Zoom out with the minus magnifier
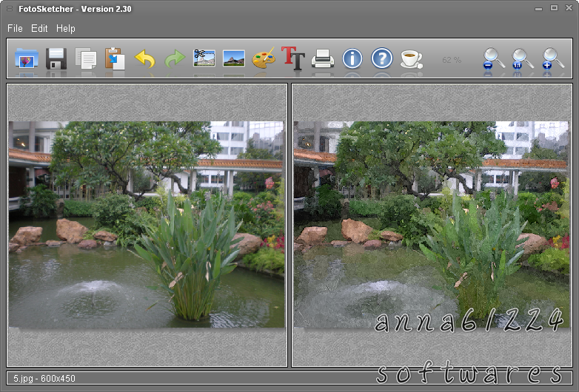 (494, 58)
